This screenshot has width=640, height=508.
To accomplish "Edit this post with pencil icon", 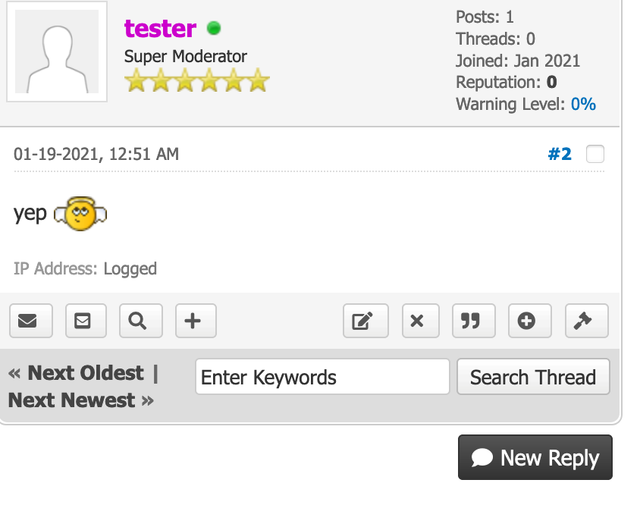I will click(x=364, y=321).
